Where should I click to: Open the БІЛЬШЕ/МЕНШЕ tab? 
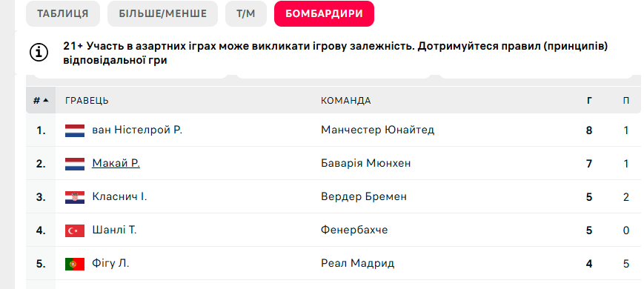162,13
